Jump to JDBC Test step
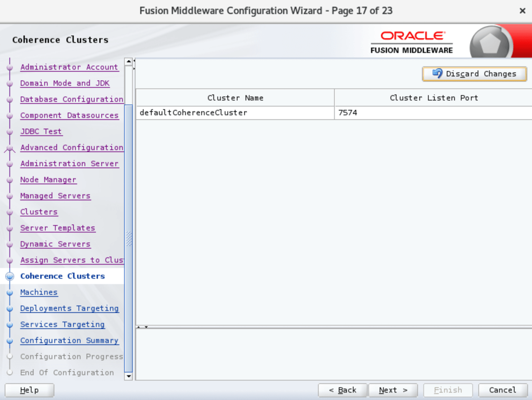Screen dimensions: 532x400 [41, 131]
